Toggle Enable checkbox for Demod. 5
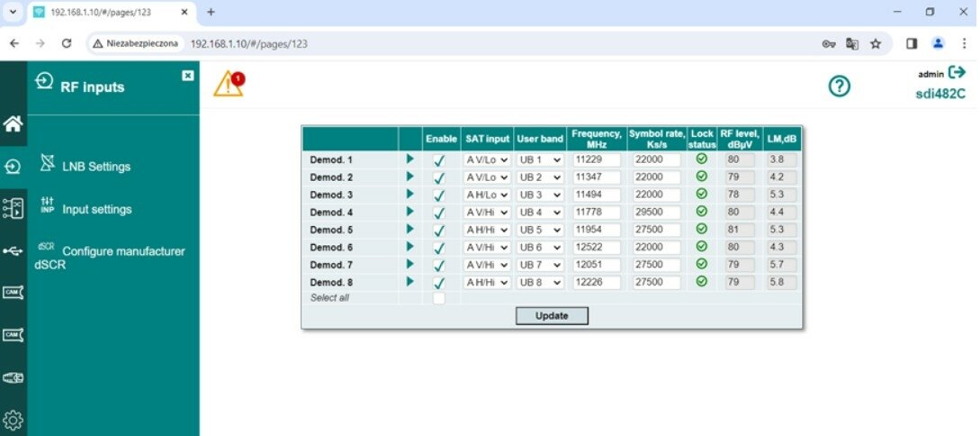Image resolution: width=980 pixels, height=436 pixels. (439, 231)
